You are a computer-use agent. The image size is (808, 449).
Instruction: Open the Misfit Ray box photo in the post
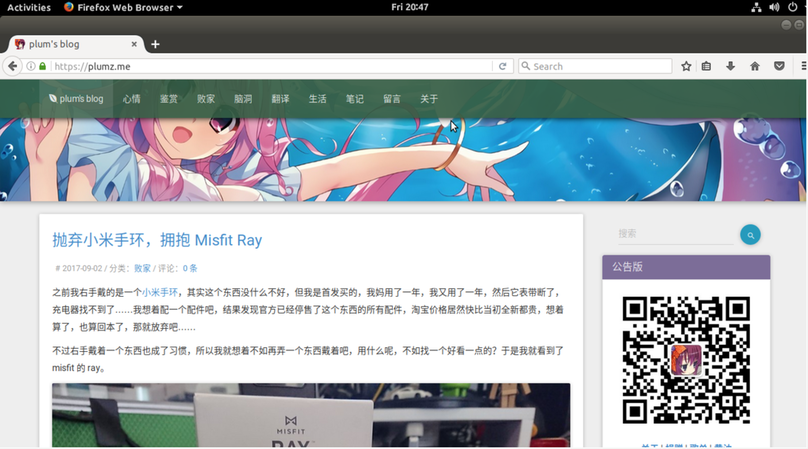coord(311,415)
